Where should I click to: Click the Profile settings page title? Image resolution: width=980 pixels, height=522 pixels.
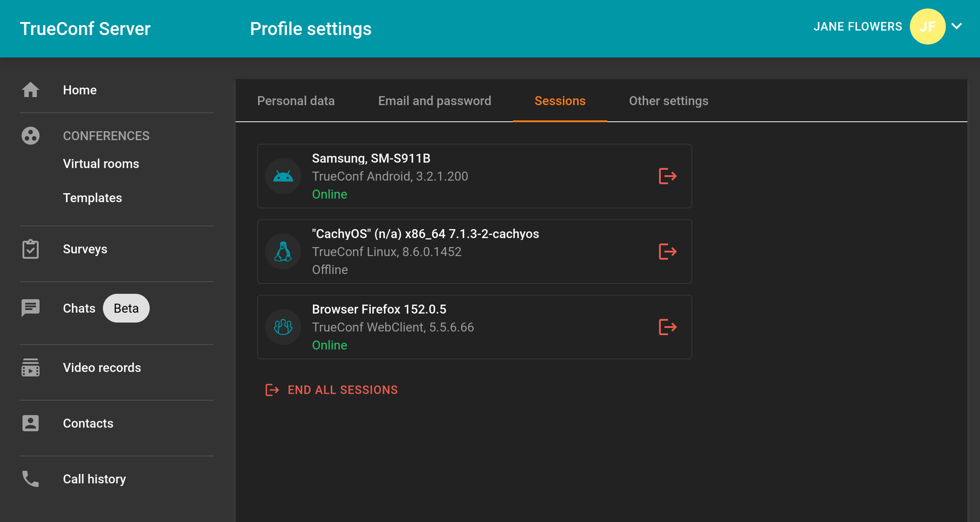[x=311, y=29]
